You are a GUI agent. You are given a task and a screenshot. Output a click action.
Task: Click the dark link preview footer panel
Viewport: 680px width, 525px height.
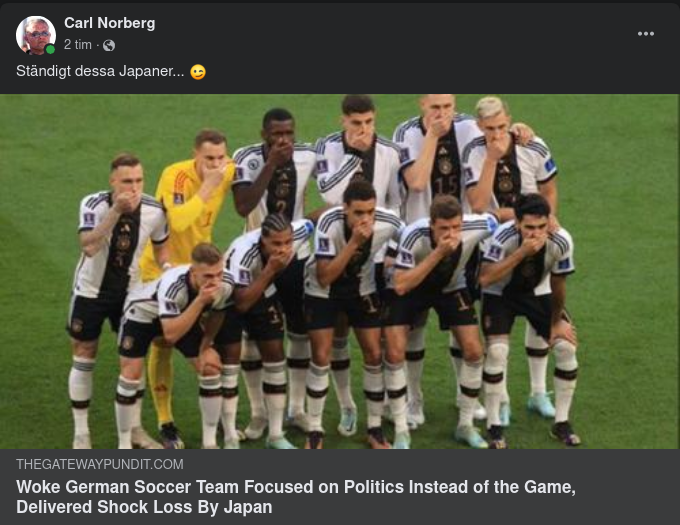tap(339, 487)
